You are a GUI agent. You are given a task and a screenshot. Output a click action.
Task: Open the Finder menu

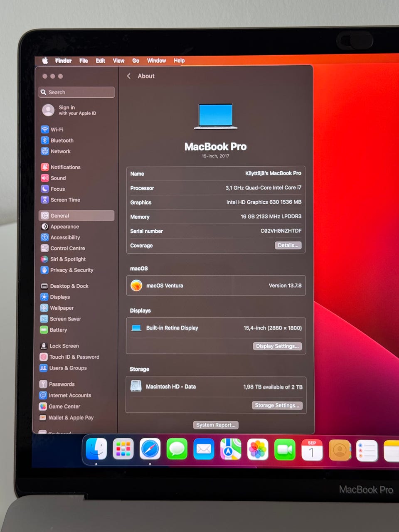click(63, 61)
